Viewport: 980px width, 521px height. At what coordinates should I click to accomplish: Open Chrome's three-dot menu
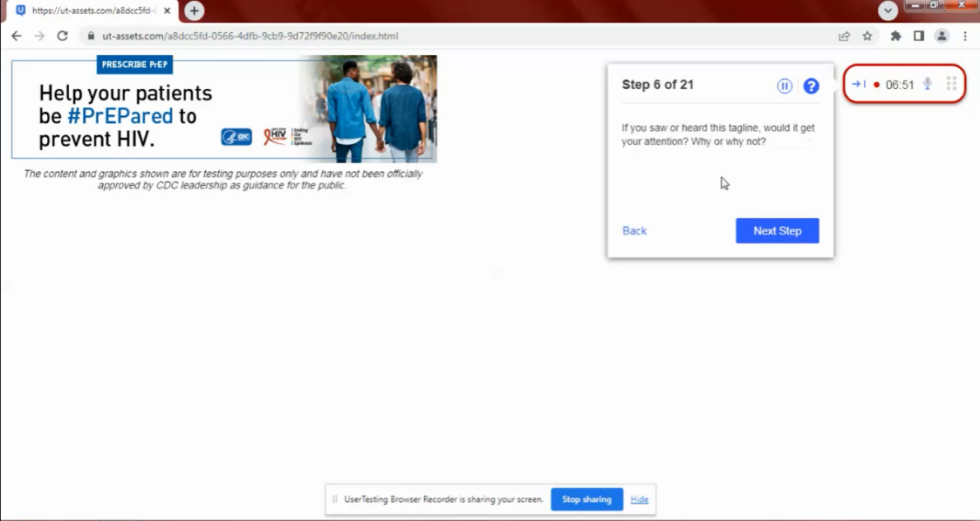[965, 36]
